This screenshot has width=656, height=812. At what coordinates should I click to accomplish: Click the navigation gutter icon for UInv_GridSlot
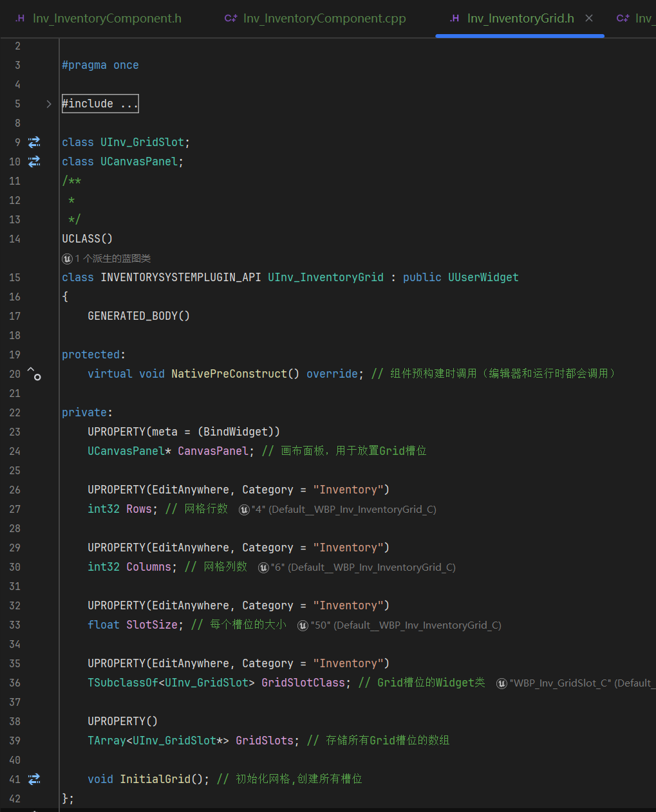click(34, 142)
